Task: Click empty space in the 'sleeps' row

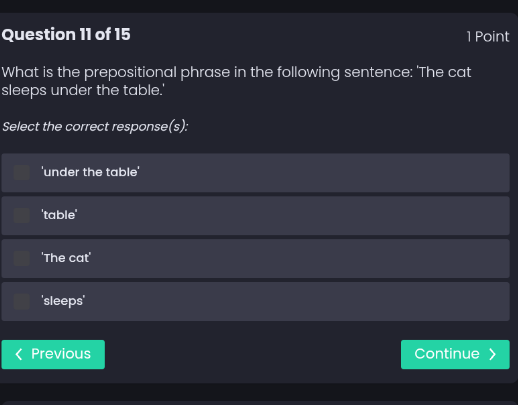Action: [x=297, y=302]
